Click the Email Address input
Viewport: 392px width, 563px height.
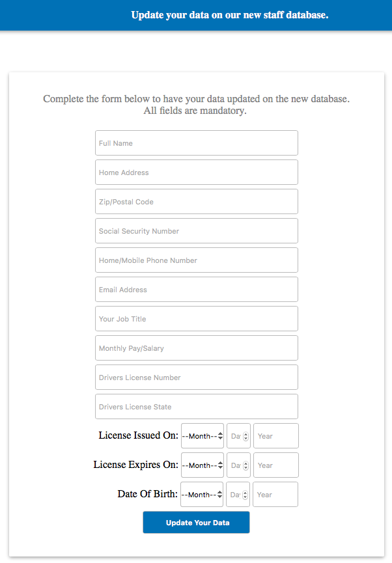click(196, 290)
